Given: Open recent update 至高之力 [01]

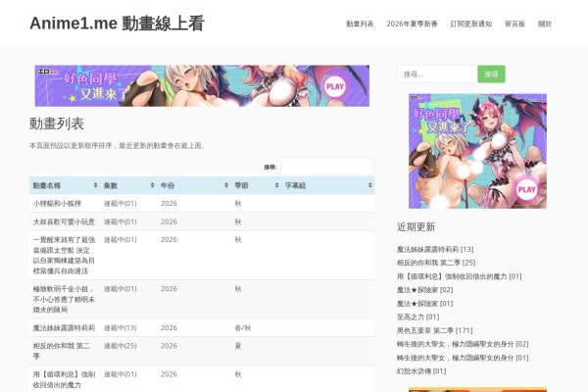Looking at the screenshot, I should (417, 317).
